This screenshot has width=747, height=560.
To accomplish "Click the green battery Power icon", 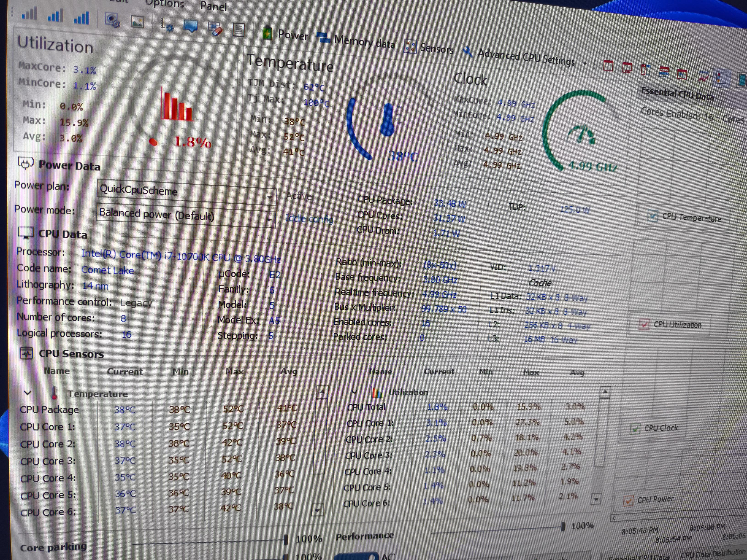I will 267,33.
